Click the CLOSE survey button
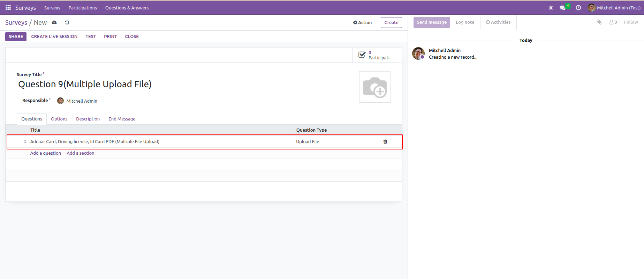644x279 pixels. coord(132,36)
